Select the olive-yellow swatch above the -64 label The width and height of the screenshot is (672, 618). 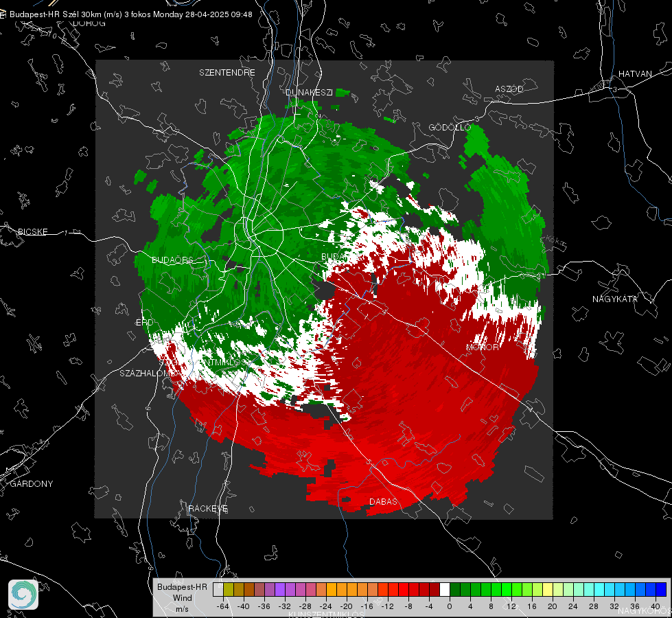point(229,590)
